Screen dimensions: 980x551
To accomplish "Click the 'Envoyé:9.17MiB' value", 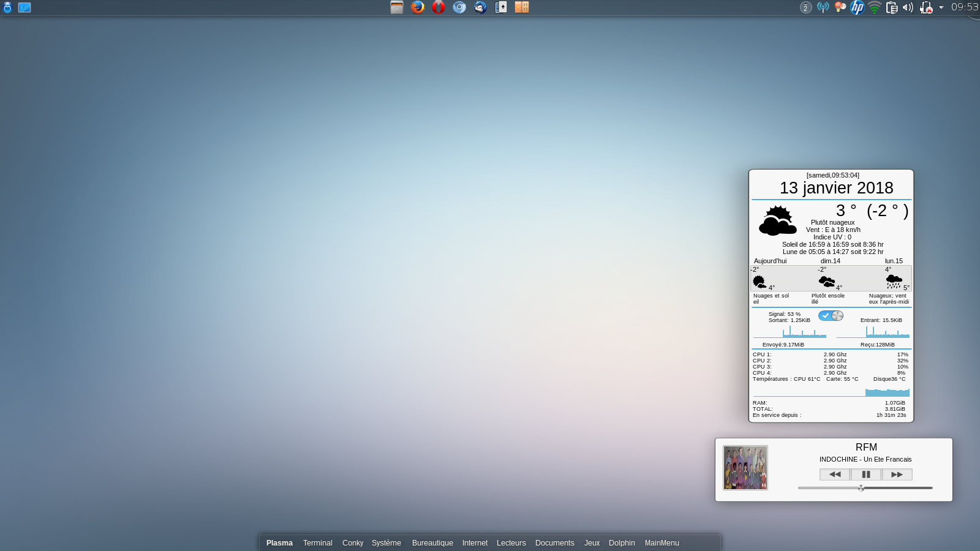I will [783, 345].
